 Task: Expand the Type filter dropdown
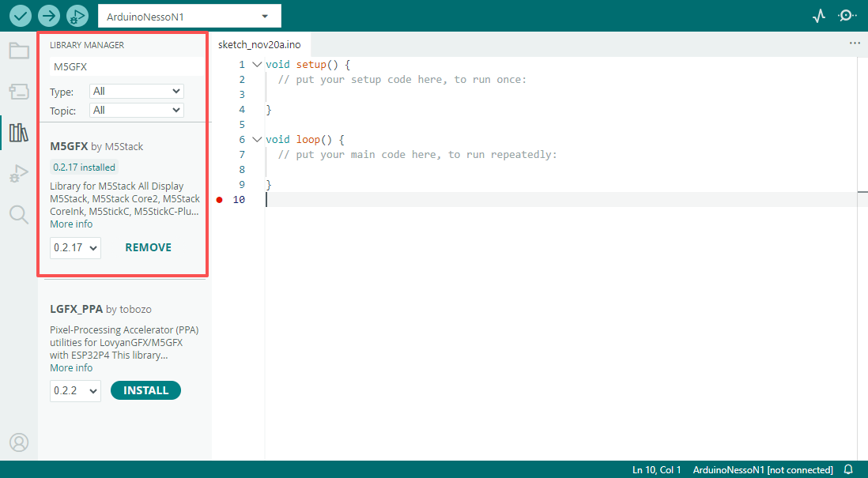click(136, 92)
